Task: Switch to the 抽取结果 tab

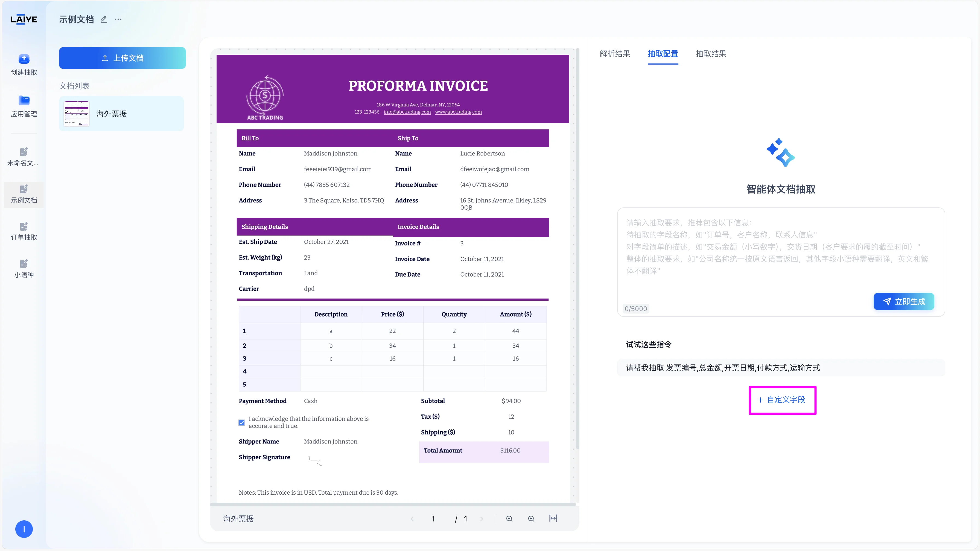Action: 711,54
